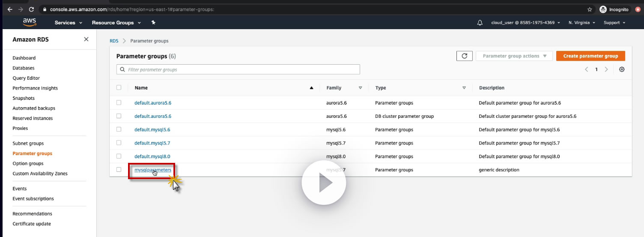
Task: Open the default.mysql8.0 parameter group link
Action: 152,156
